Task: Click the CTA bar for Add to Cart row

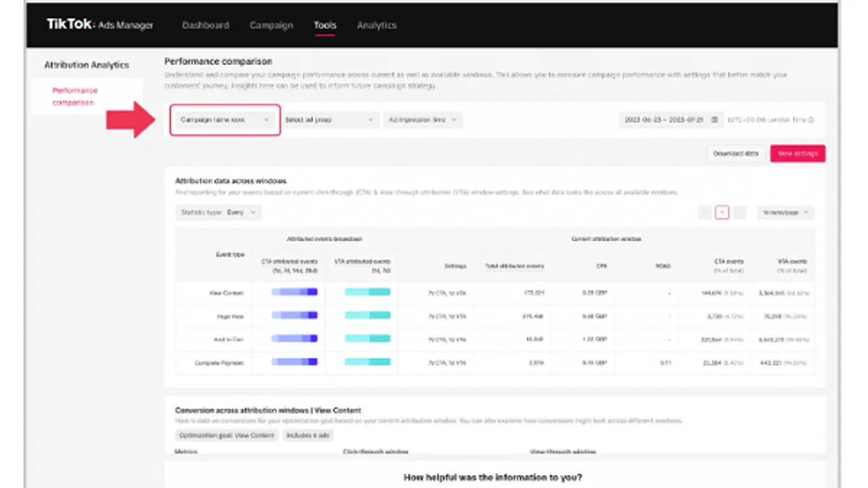Action: [294, 338]
